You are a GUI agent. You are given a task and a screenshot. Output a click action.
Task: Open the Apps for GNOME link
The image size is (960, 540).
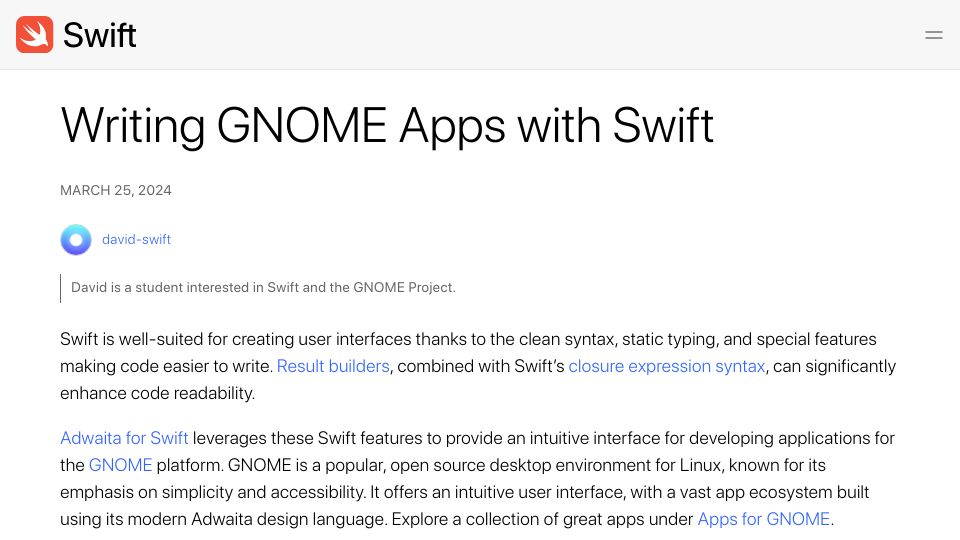click(763, 519)
